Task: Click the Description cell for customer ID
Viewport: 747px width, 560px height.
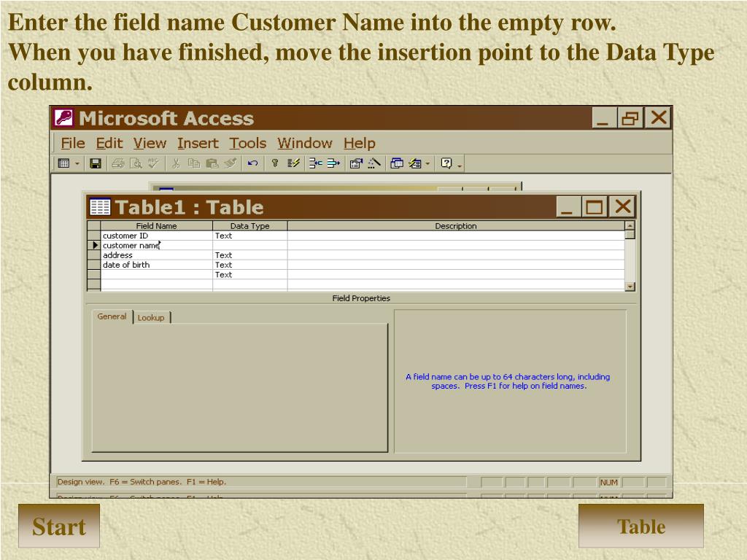Action: (x=456, y=236)
